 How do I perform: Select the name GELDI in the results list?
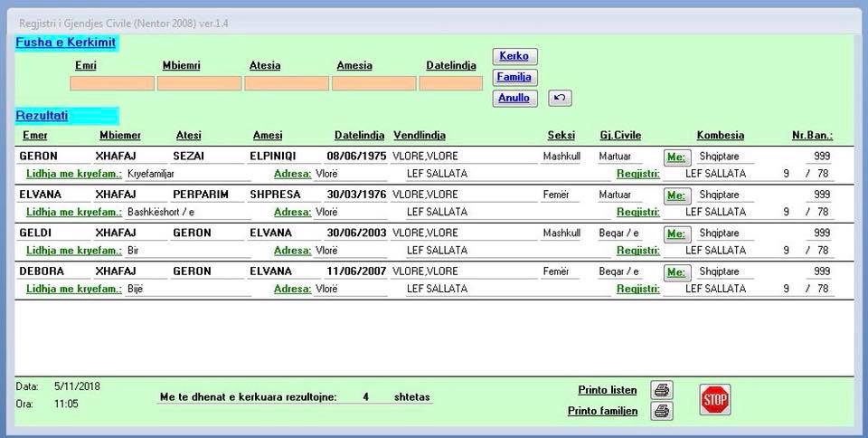tap(36, 233)
